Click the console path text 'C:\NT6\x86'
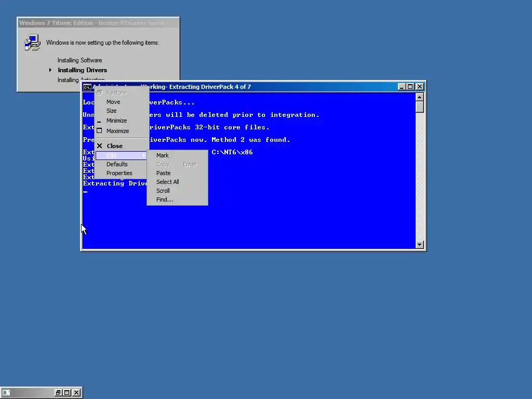 tap(232, 152)
